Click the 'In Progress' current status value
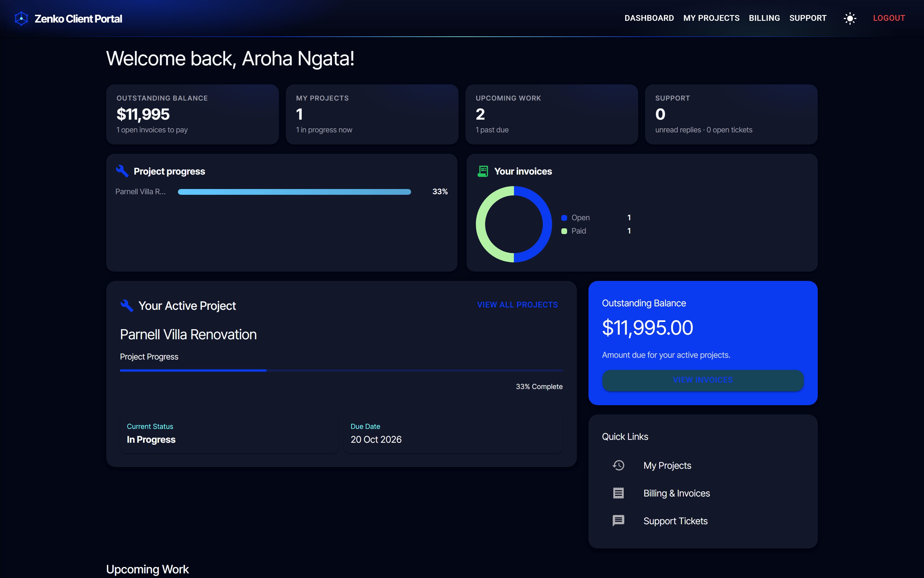Screen dimensions: 924x578 point(151,439)
